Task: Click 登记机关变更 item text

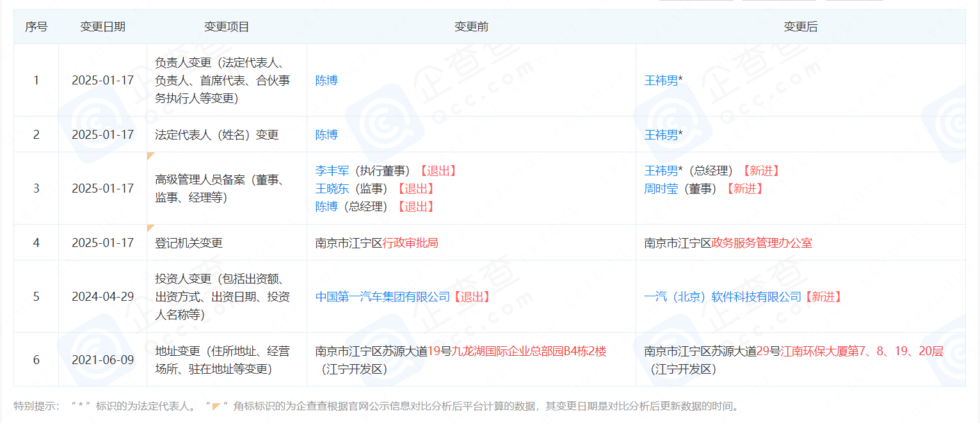Action: [x=189, y=243]
